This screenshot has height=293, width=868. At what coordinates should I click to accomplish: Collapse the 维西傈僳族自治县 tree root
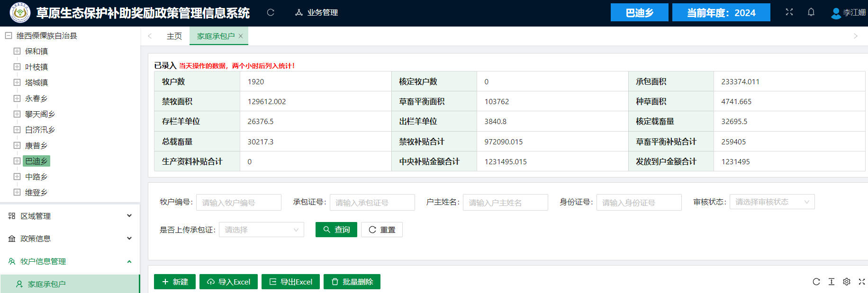[x=9, y=36]
